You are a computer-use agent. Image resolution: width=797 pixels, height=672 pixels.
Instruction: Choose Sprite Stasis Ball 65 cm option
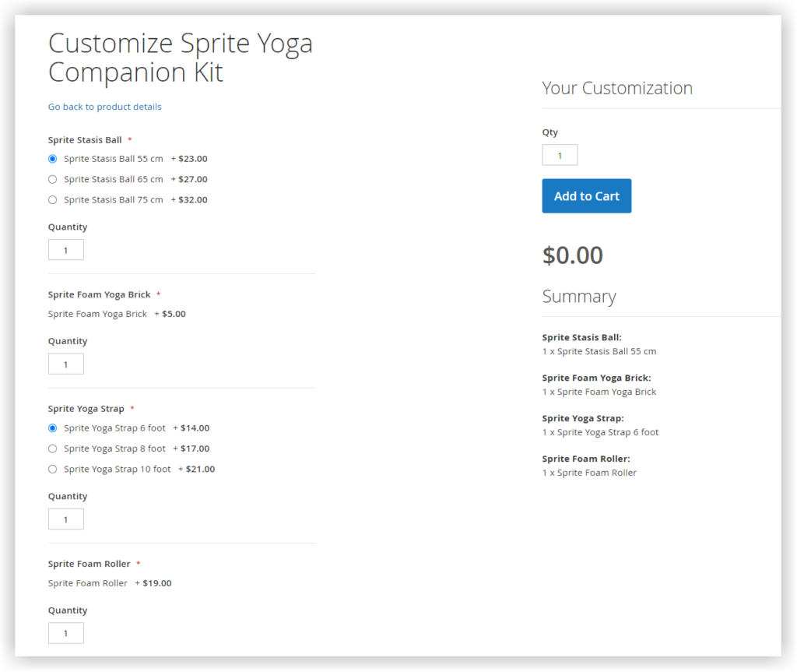click(x=52, y=179)
